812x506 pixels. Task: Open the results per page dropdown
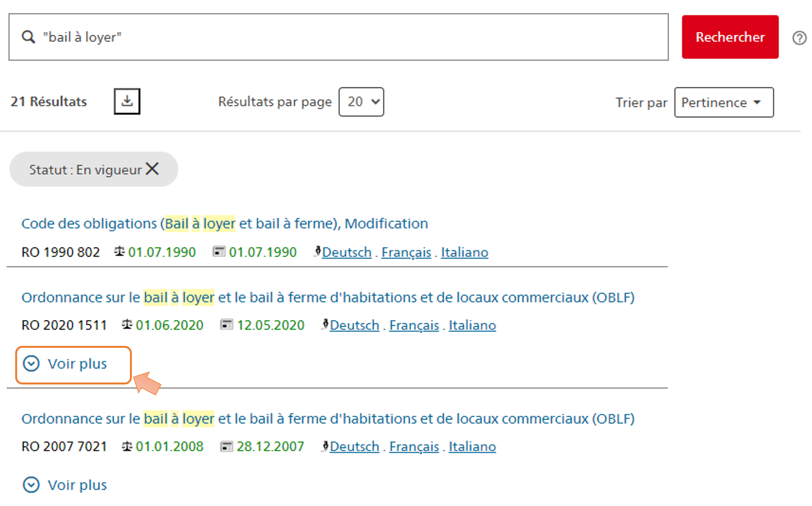pyautogui.click(x=361, y=102)
